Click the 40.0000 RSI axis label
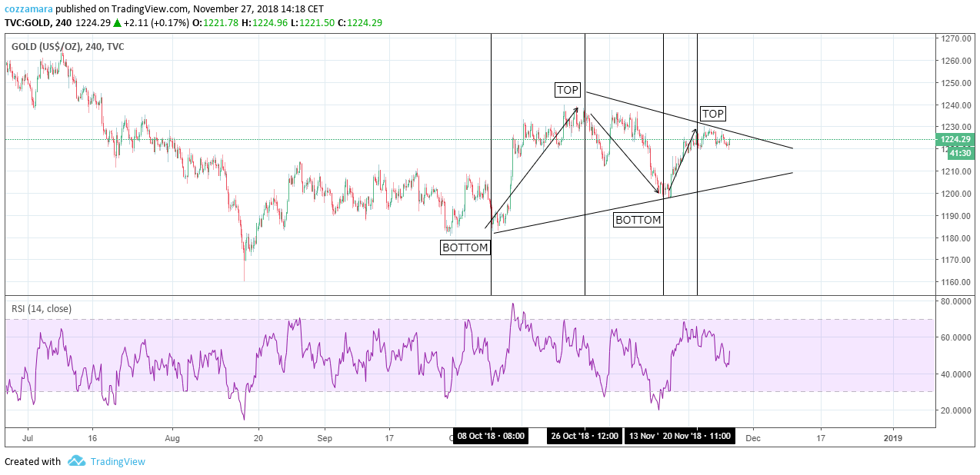Viewport: 980px width, 475px height. click(957, 374)
